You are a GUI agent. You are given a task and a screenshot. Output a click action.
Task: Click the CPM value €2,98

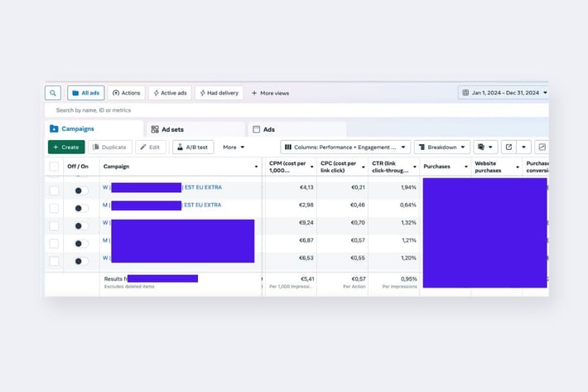tap(306, 205)
